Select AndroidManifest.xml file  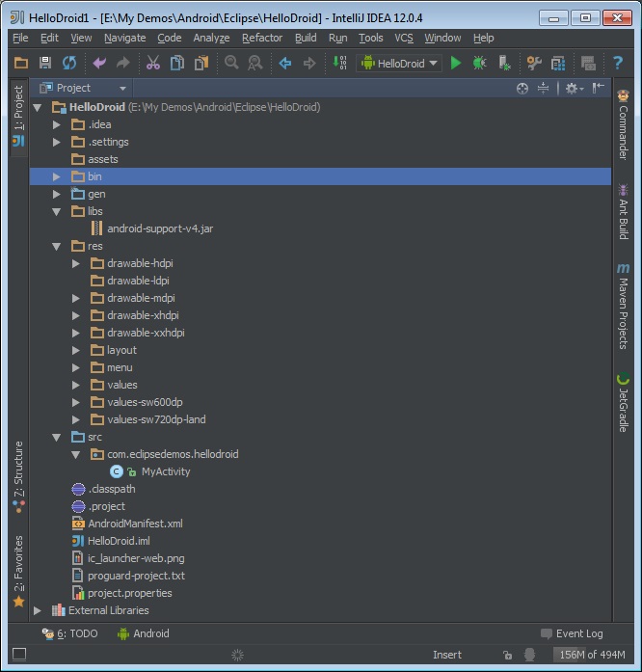tap(135, 524)
